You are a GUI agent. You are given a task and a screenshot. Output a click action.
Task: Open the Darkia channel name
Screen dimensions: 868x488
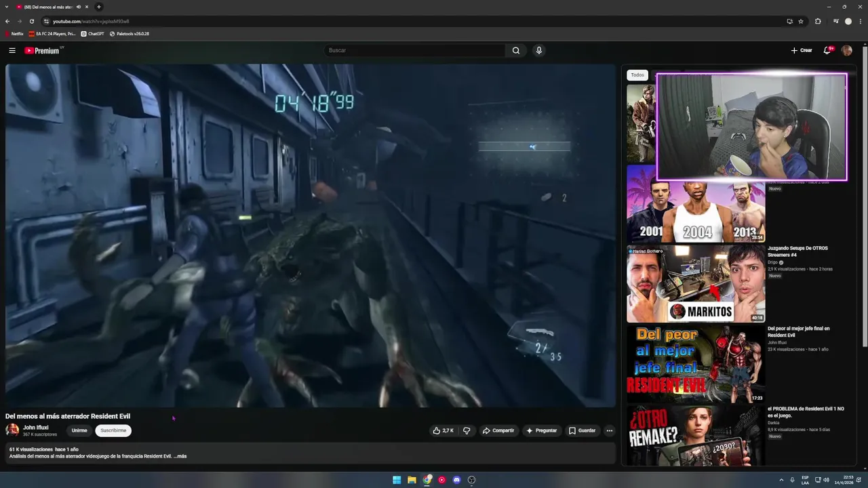pos(774,423)
